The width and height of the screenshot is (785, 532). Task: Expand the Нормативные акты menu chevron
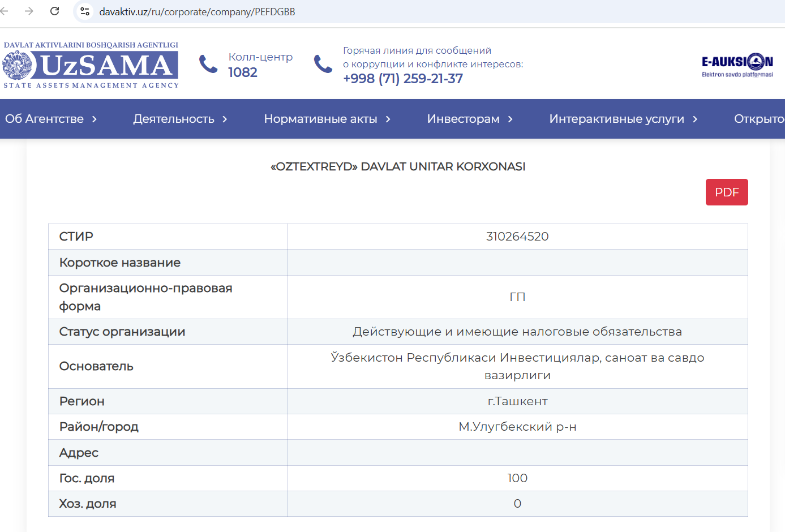pos(388,119)
